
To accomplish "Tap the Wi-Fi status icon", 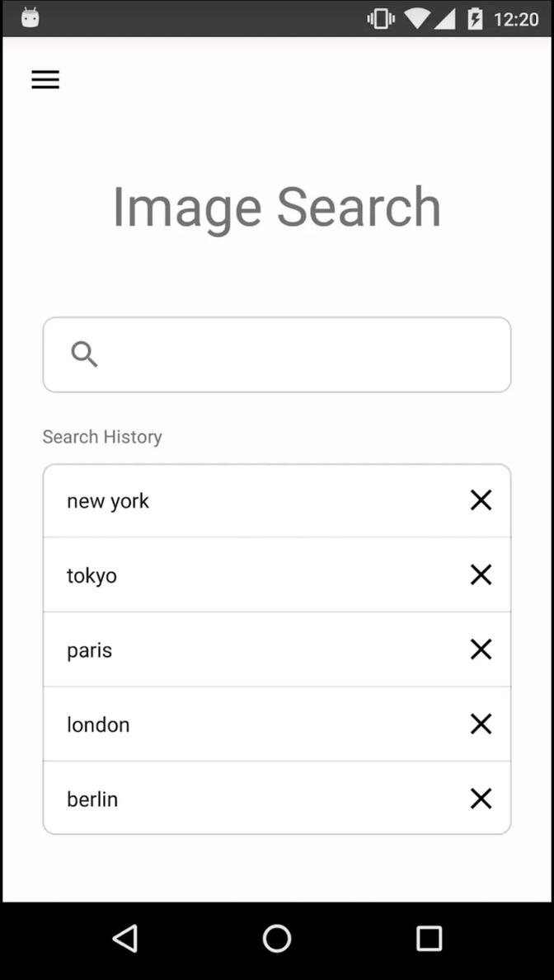I will click(417, 18).
